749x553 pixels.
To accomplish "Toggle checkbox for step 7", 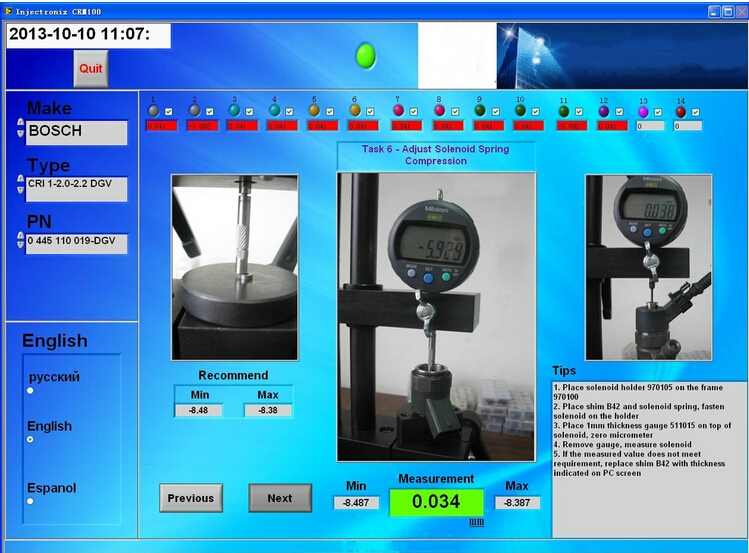I will [414, 111].
